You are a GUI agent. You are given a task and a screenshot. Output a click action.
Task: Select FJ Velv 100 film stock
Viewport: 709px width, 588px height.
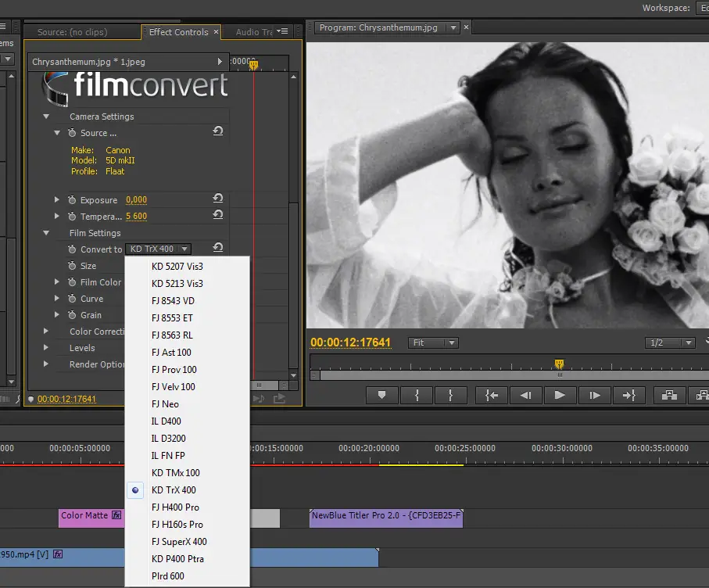pyautogui.click(x=174, y=387)
